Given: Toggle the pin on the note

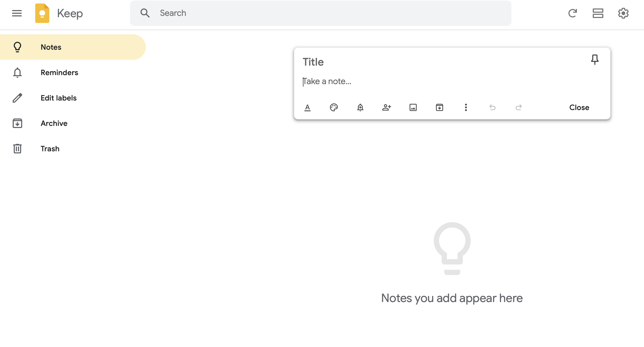Looking at the screenshot, I should point(595,60).
